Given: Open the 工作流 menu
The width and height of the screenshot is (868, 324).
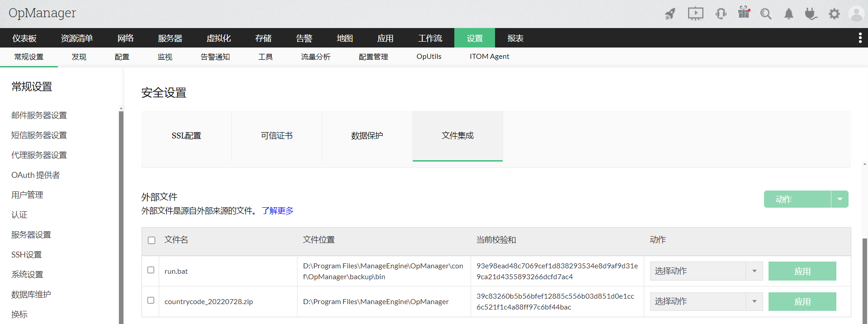Looking at the screenshot, I should pos(430,38).
